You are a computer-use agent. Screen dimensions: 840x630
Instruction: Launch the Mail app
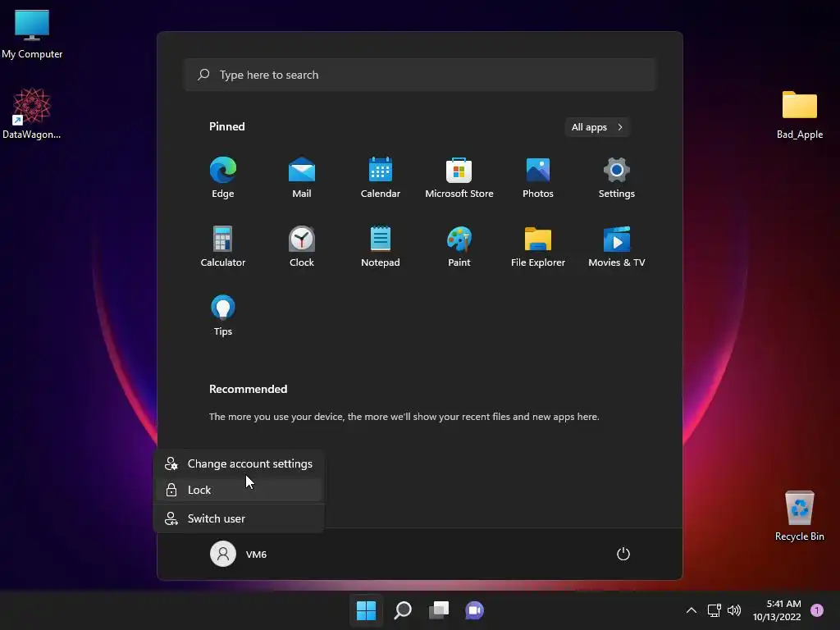[x=302, y=177]
